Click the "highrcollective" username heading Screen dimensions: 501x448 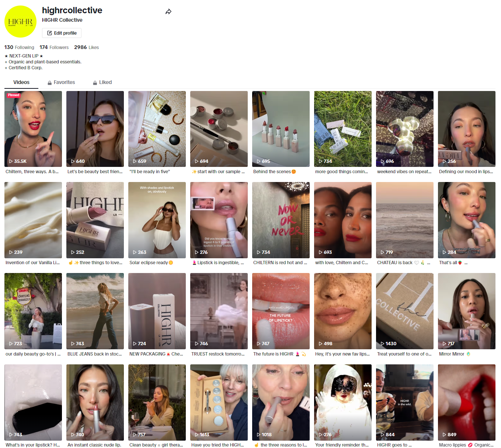[x=72, y=10]
